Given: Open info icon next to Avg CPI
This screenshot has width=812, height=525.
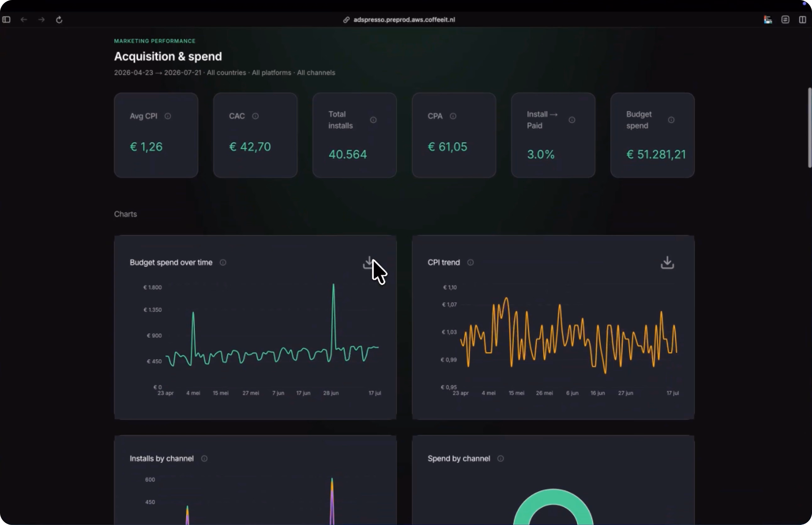Looking at the screenshot, I should pyautogui.click(x=168, y=116).
